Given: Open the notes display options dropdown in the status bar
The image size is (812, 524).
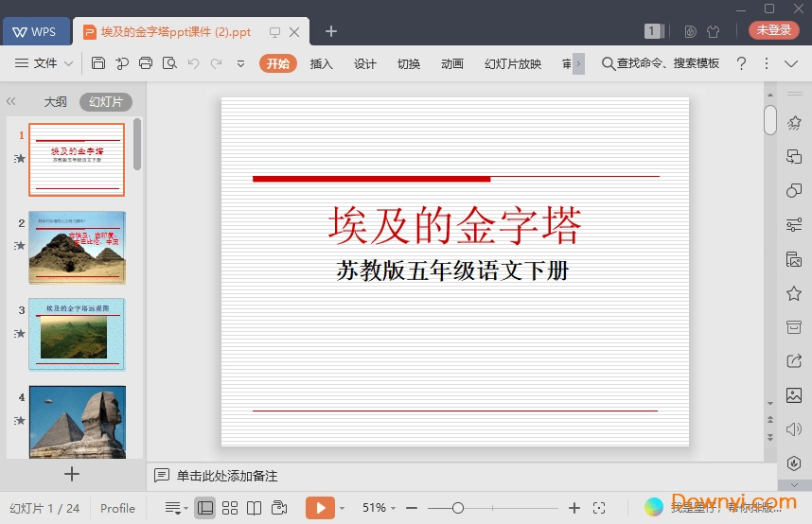Looking at the screenshot, I should coord(176,508).
